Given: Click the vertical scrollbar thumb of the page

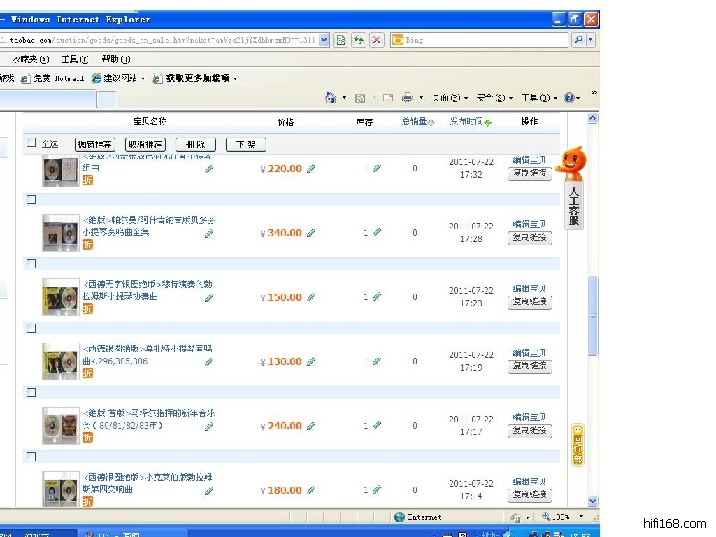Looking at the screenshot, I should pos(593,315).
